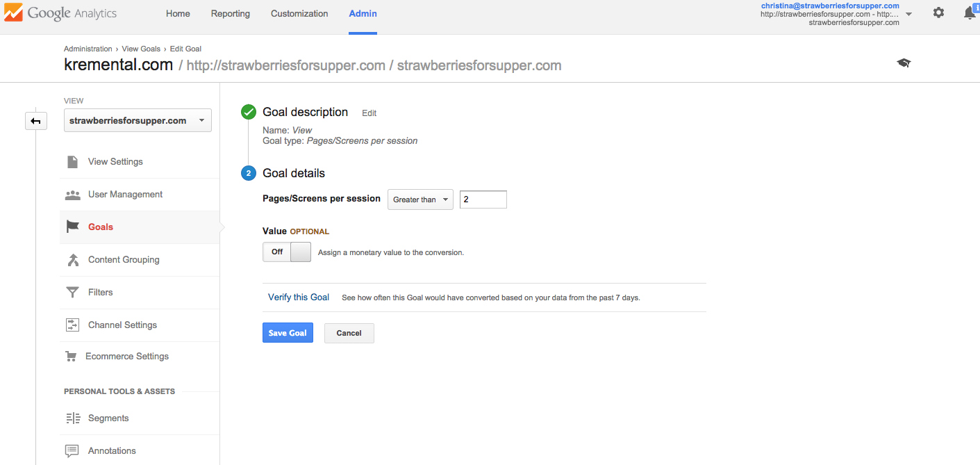Toggle the Value monetary switch on
The image size is (980, 465).
tap(286, 252)
